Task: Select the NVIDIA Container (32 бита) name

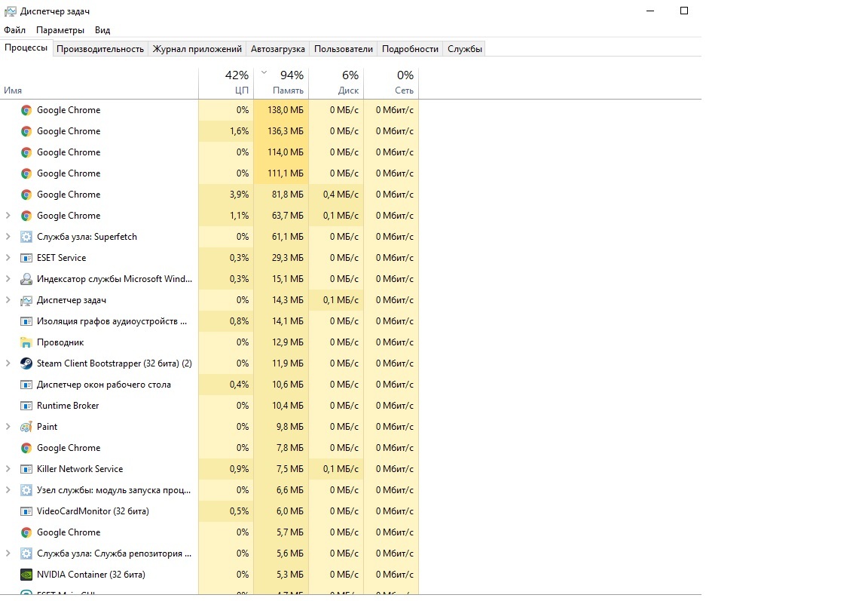Action: tap(90, 575)
